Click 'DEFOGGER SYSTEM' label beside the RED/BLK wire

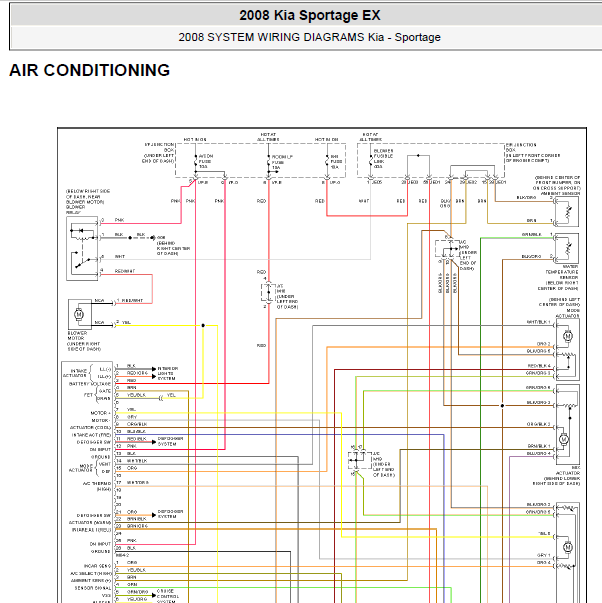pos(170,441)
